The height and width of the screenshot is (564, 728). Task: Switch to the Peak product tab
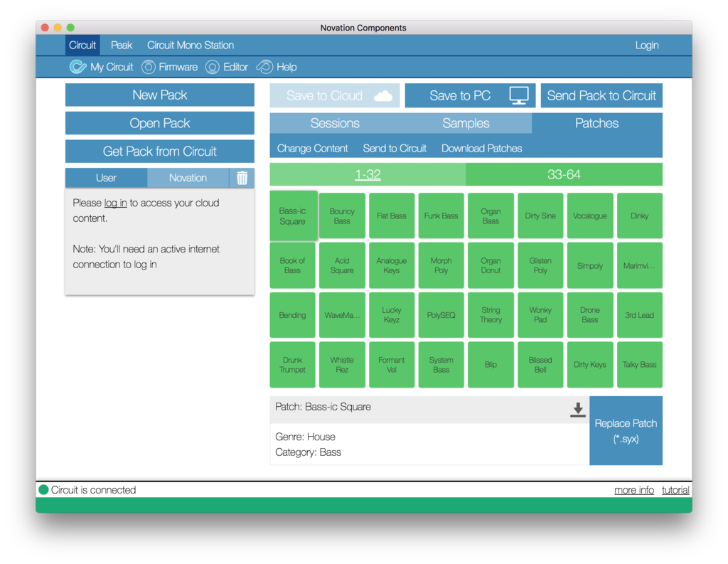pos(121,45)
